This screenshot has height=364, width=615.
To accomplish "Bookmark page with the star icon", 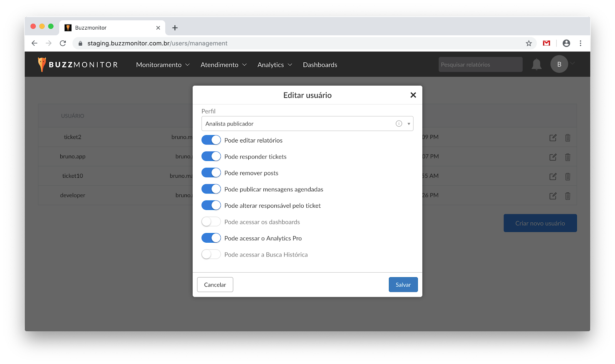I will pos(529,43).
